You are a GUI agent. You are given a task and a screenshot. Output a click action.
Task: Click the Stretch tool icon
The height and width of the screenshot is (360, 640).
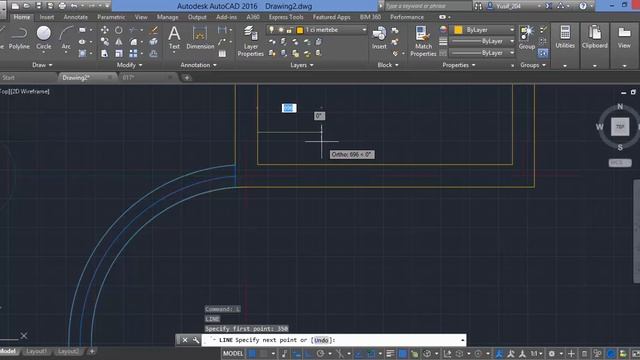point(104,53)
